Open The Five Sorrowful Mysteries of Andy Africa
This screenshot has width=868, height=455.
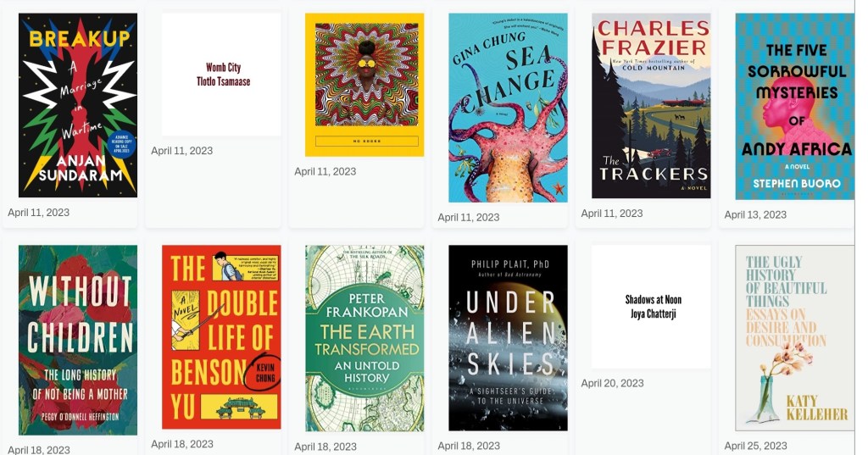tap(794, 106)
